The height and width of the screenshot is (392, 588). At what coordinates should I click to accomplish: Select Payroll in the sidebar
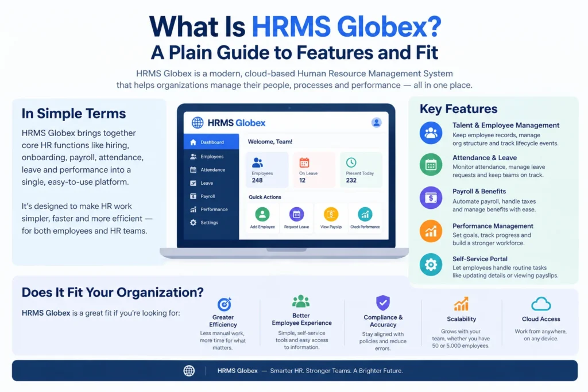click(x=211, y=196)
